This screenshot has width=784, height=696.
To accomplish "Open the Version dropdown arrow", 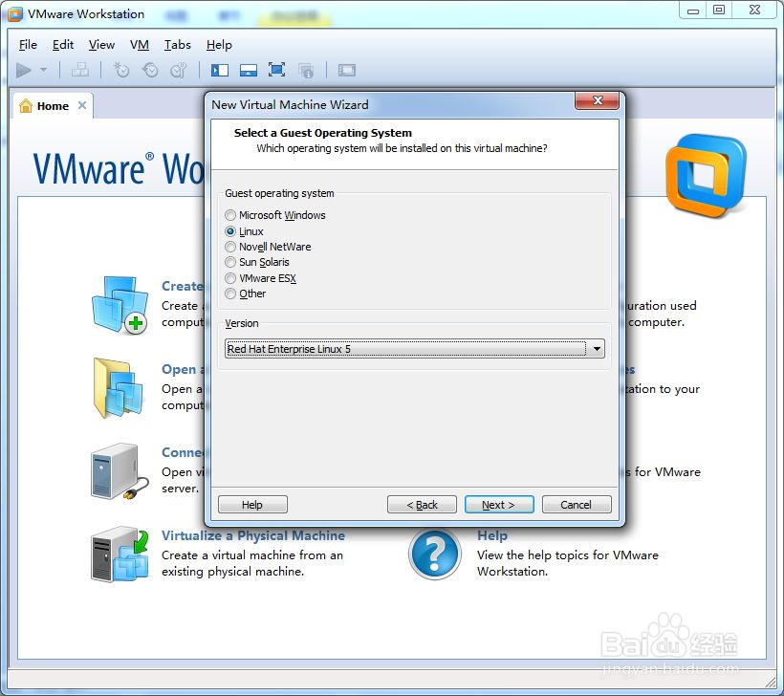I will click(x=597, y=349).
